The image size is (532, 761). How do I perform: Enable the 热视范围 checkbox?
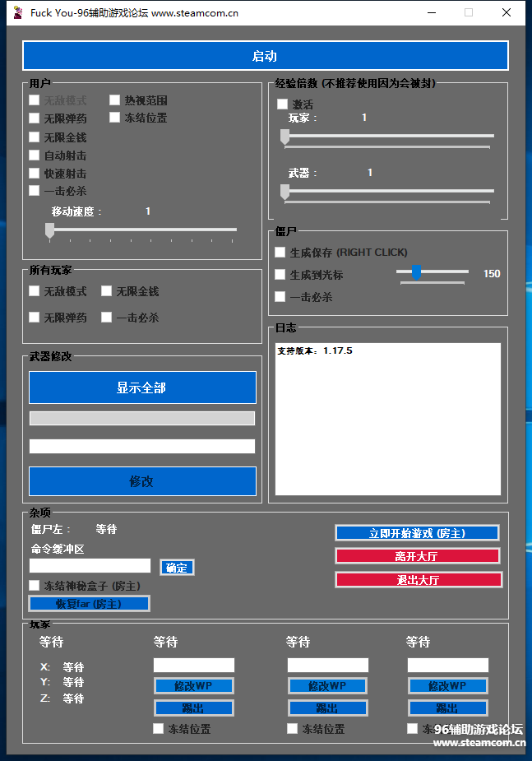point(114,100)
